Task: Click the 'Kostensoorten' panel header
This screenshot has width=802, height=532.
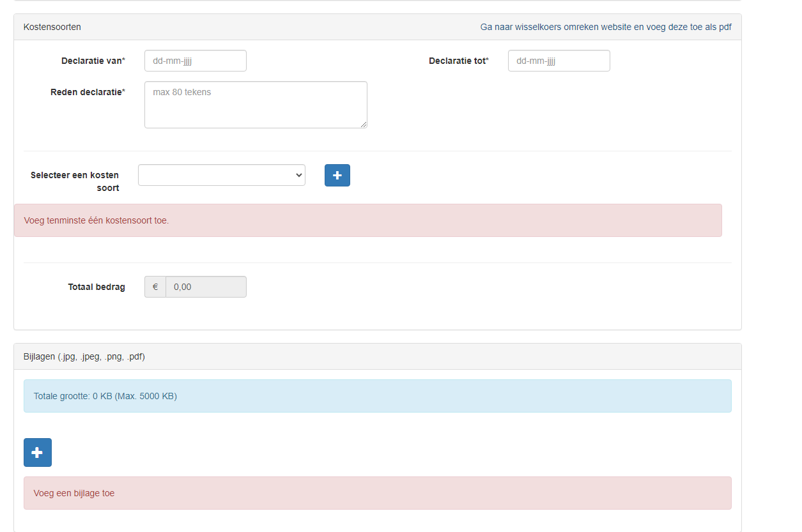Action: click(52, 27)
